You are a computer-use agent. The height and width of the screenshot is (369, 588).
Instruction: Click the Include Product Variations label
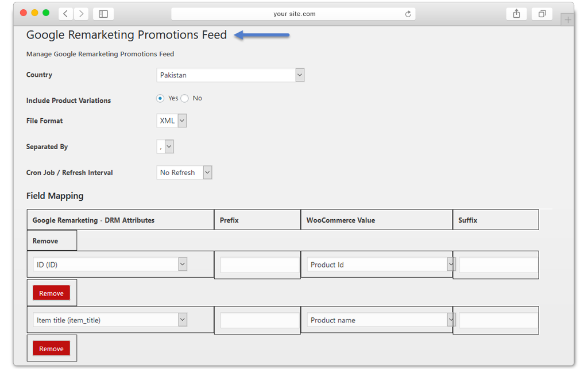(69, 100)
